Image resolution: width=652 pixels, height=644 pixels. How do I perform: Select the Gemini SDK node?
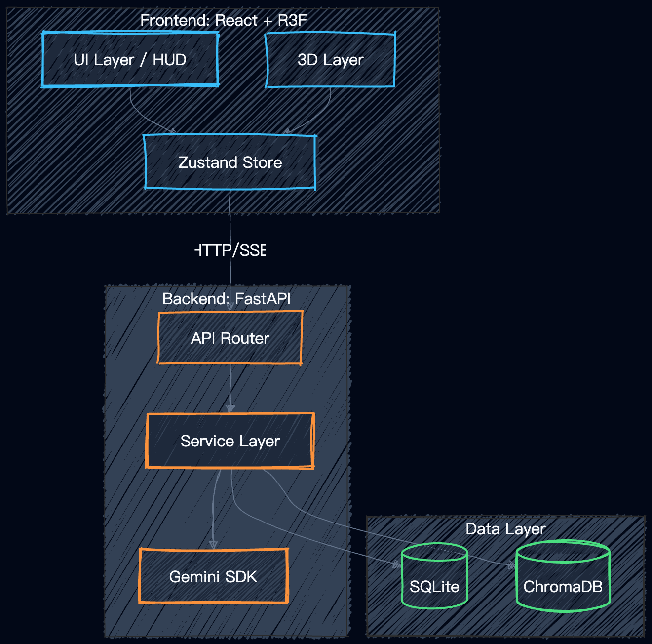click(x=213, y=576)
